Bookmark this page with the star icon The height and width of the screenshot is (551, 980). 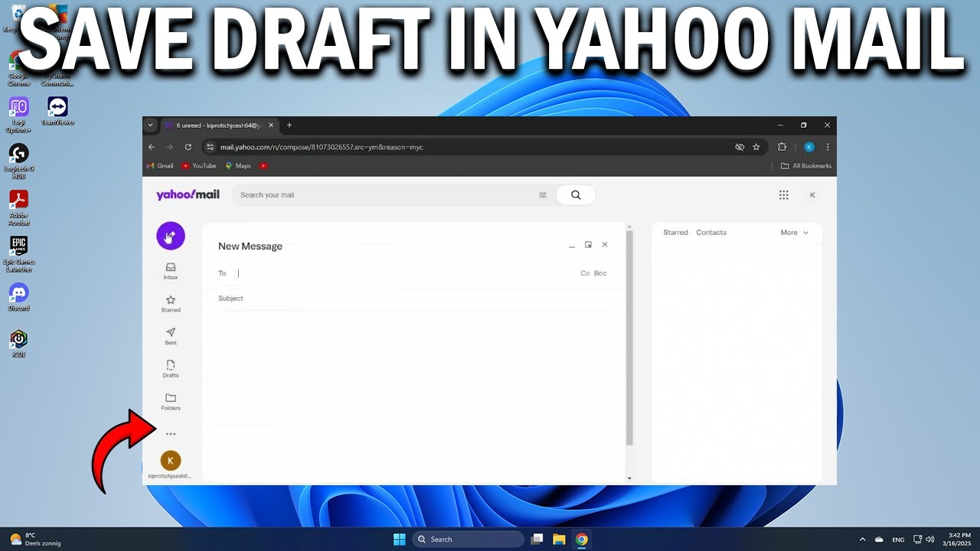coord(756,147)
